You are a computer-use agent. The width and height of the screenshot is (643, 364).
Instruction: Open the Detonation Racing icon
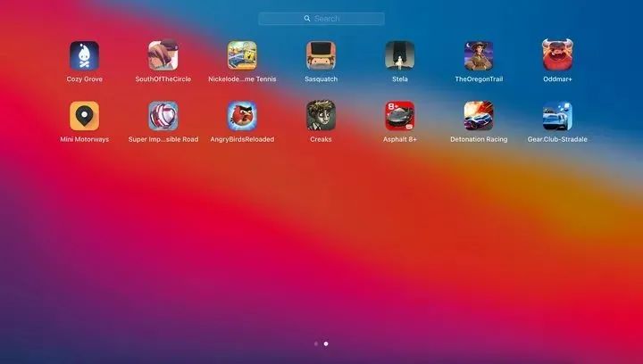pos(479,116)
